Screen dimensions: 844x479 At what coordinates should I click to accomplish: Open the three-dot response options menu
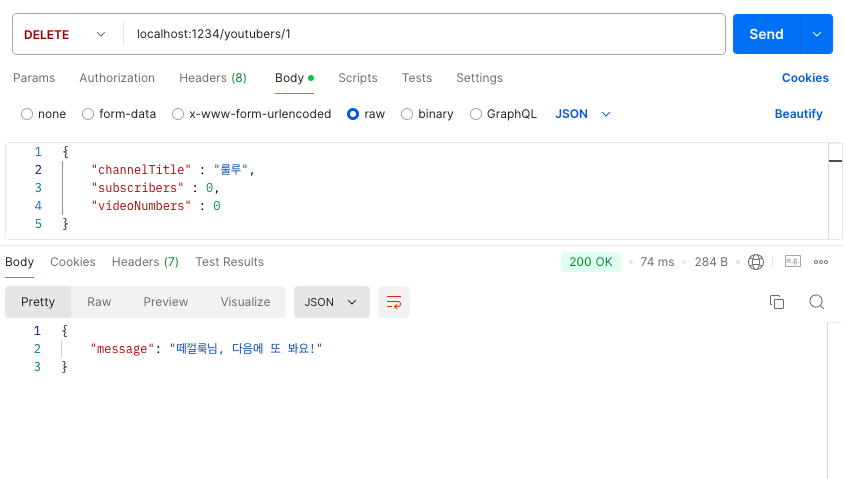[821, 262]
